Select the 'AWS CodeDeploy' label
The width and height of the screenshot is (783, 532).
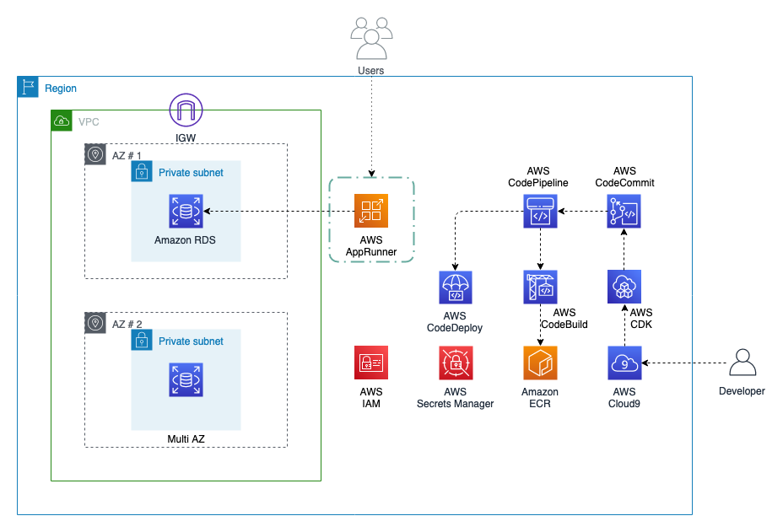point(455,322)
